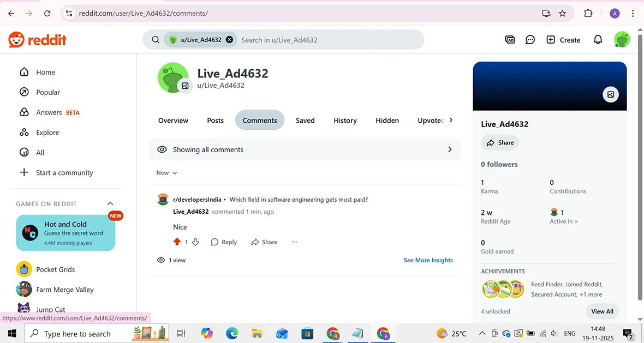Image resolution: width=644 pixels, height=343 pixels.
Task: Open the 'New' sort dropdown
Action: pos(166,172)
